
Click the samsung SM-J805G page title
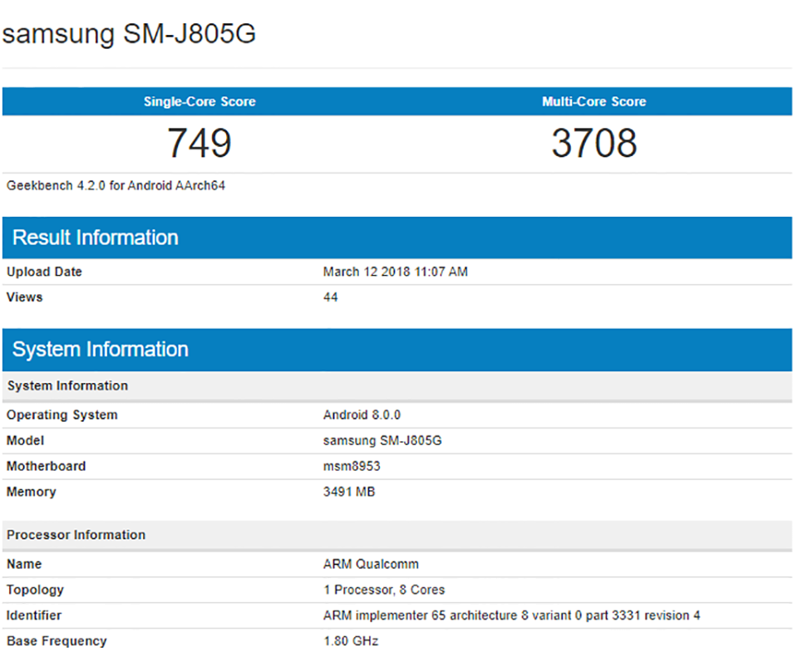point(129,34)
